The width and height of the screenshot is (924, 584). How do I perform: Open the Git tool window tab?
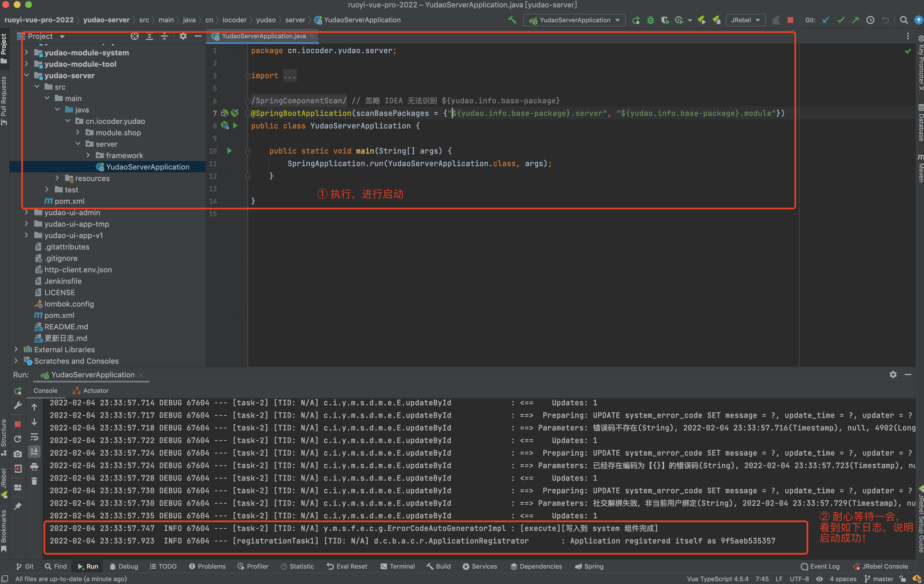tap(25, 566)
